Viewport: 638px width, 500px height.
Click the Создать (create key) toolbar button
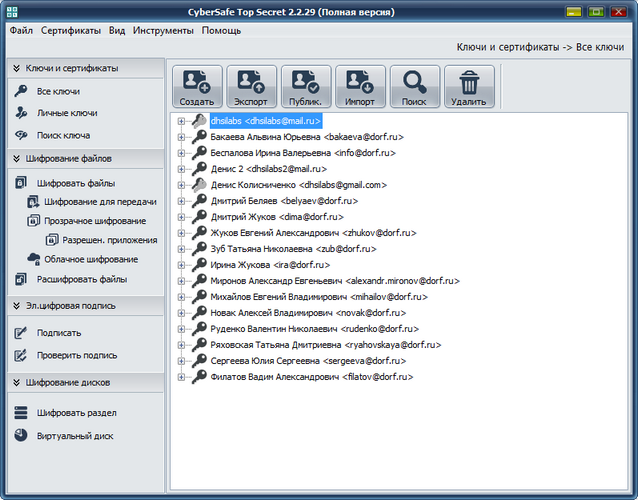tap(197, 87)
